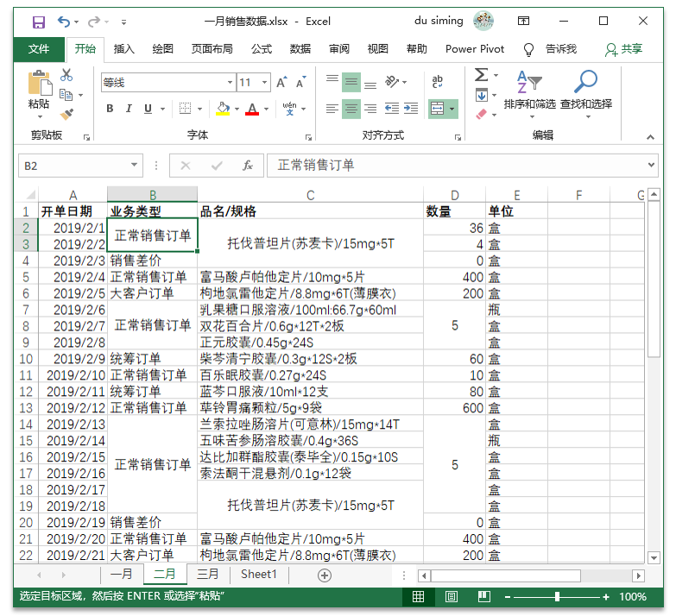Open Sort and Filter menu

point(530,94)
